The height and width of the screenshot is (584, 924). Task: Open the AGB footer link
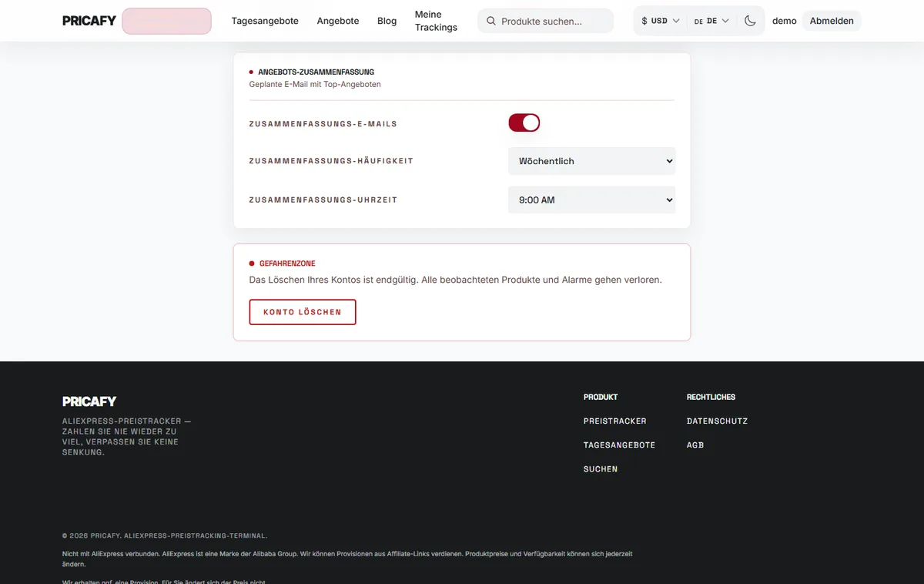coord(695,445)
